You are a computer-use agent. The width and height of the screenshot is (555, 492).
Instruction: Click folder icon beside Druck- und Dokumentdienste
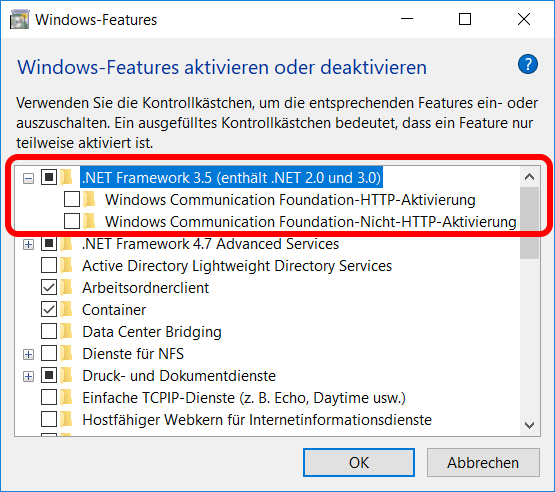click(x=66, y=376)
